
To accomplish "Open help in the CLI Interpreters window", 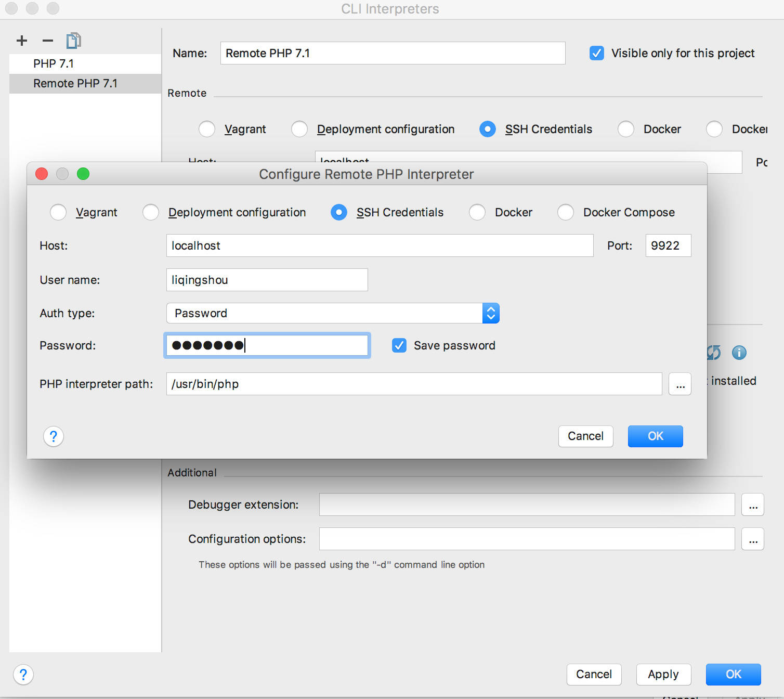I will click(23, 675).
